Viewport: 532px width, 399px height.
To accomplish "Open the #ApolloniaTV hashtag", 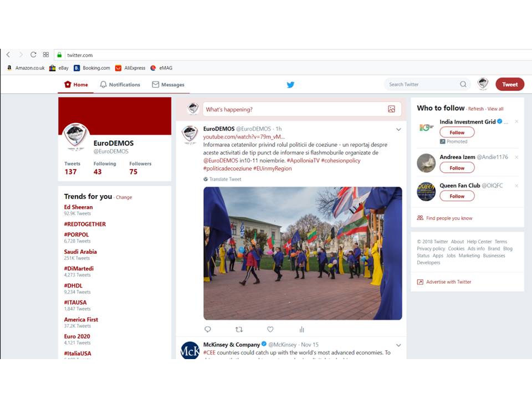I will [x=303, y=161].
